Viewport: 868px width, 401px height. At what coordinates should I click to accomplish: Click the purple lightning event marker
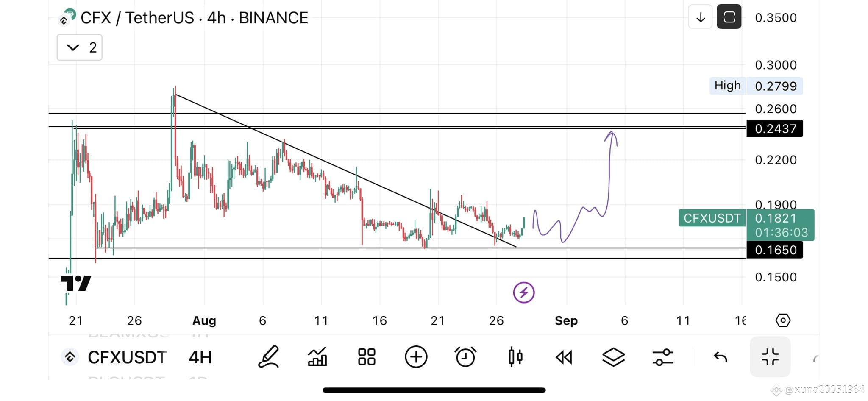pyautogui.click(x=524, y=292)
